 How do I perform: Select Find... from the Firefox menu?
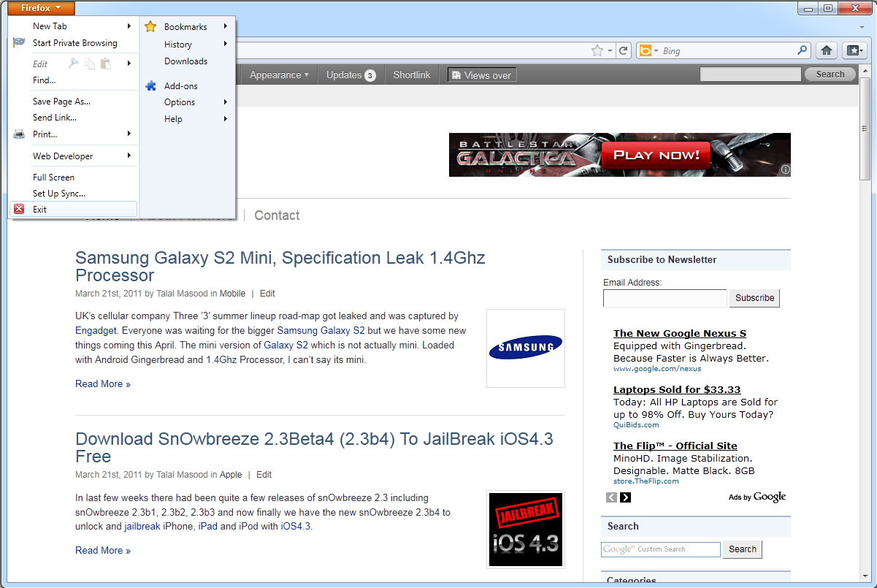point(44,80)
